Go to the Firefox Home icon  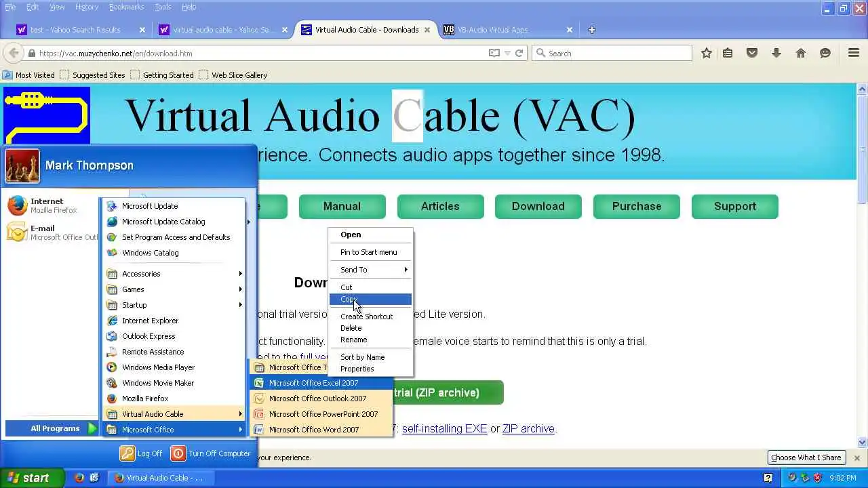(801, 53)
